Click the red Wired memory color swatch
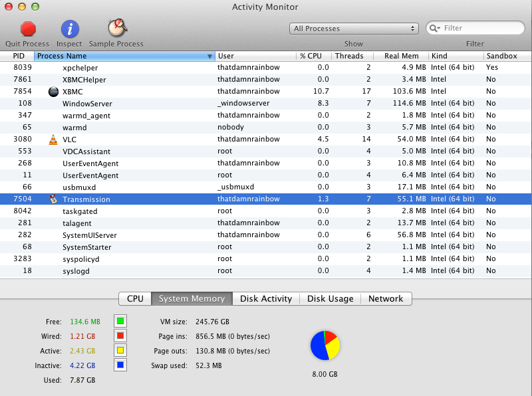The height and width of the screenshot is (396, 532). pos(120,336)
